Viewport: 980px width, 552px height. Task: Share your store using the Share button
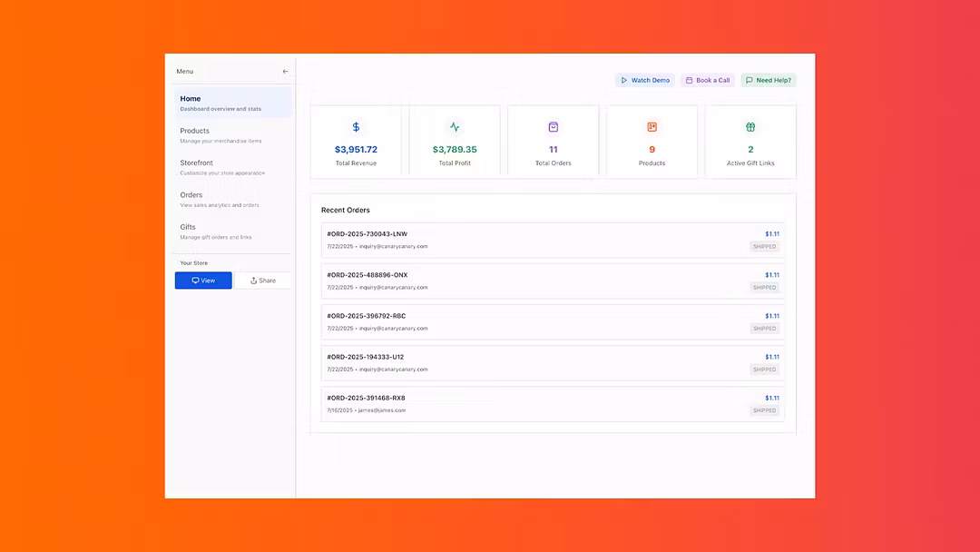click(263, 281)
